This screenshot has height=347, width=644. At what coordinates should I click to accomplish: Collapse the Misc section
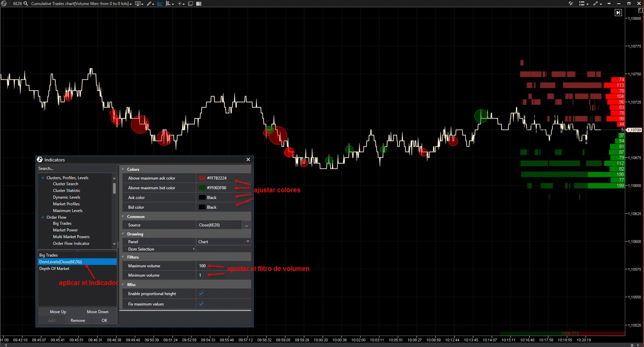(123, 284)
